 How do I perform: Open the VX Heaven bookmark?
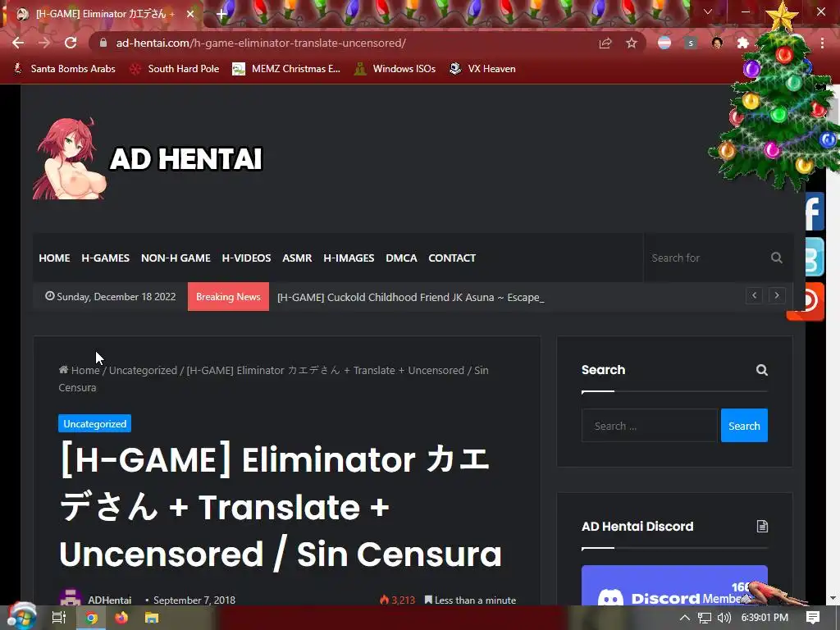(x=482, y=69)
